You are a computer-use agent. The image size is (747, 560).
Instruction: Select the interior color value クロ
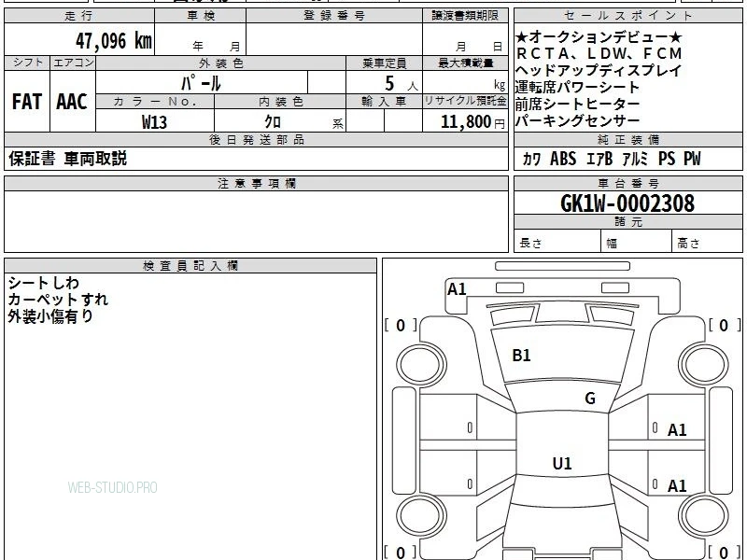click(x=273, y=122)
